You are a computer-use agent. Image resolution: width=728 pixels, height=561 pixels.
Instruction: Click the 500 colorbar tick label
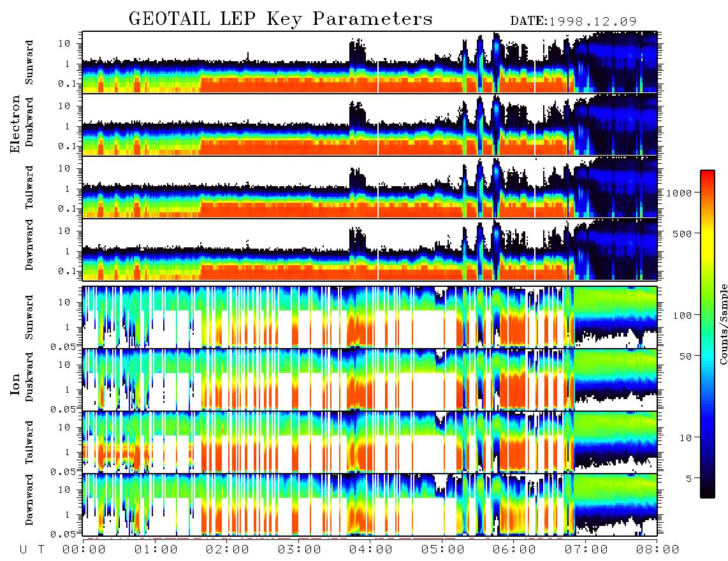point(682,233)
